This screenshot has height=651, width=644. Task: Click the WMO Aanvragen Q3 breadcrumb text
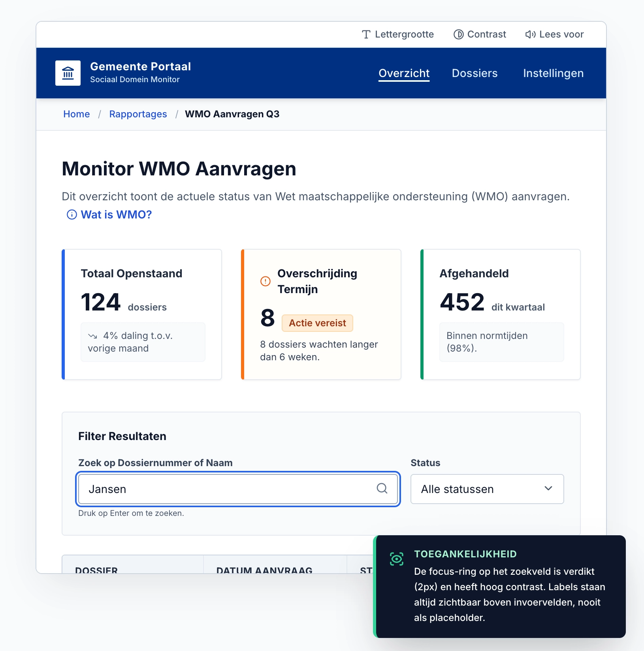[232, 114]
